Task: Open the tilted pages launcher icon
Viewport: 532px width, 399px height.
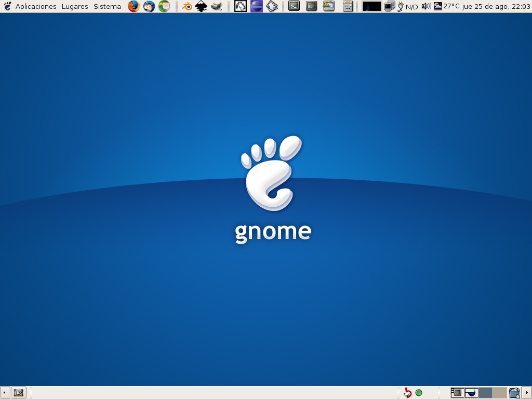Action: point(272,6)
